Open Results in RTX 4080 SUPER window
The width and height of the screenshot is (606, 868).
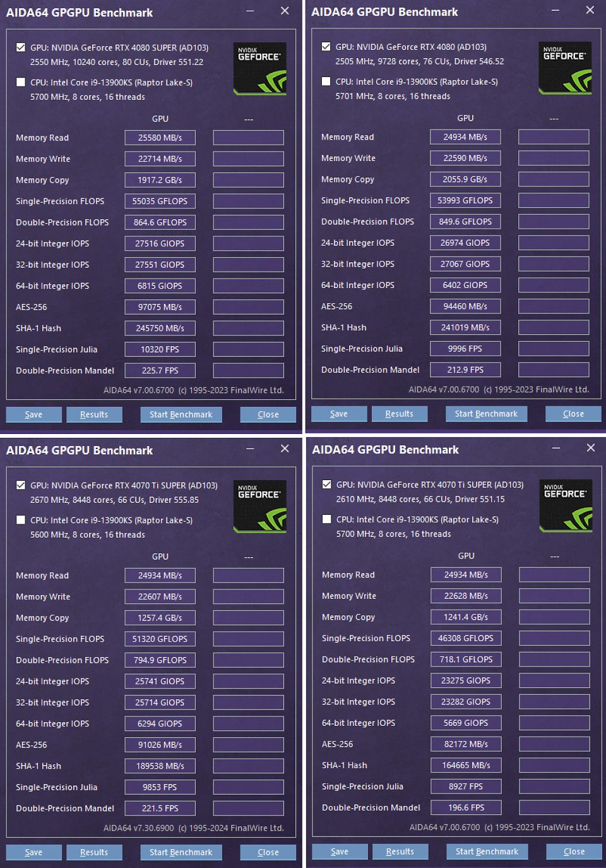point(94,414)
